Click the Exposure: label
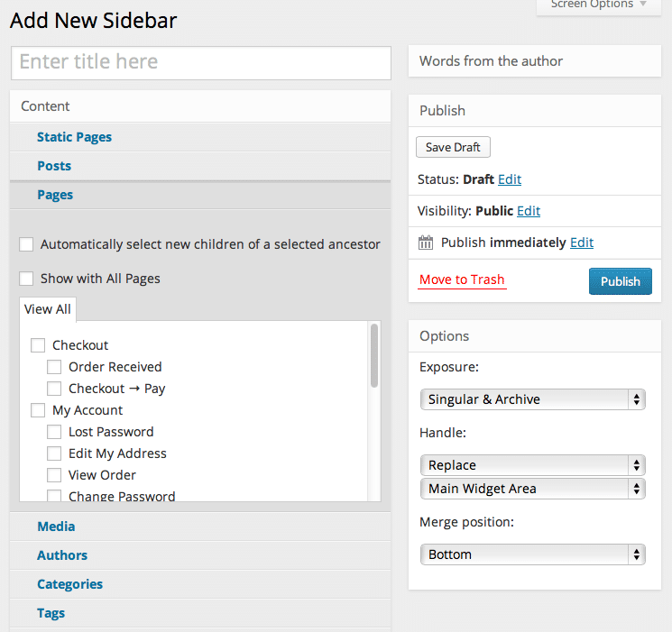The height and width of the screenshot is (632, 672). (448, 367)
